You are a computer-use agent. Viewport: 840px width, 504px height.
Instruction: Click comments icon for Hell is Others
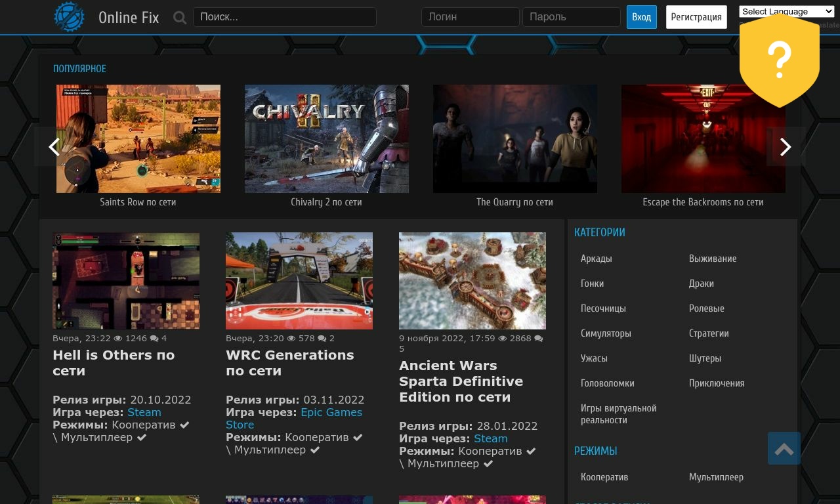[154, 339]
